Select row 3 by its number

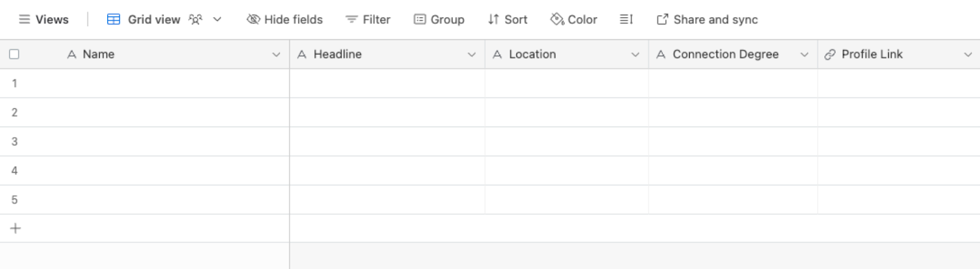pyautogui.click(x=14, y=142)
